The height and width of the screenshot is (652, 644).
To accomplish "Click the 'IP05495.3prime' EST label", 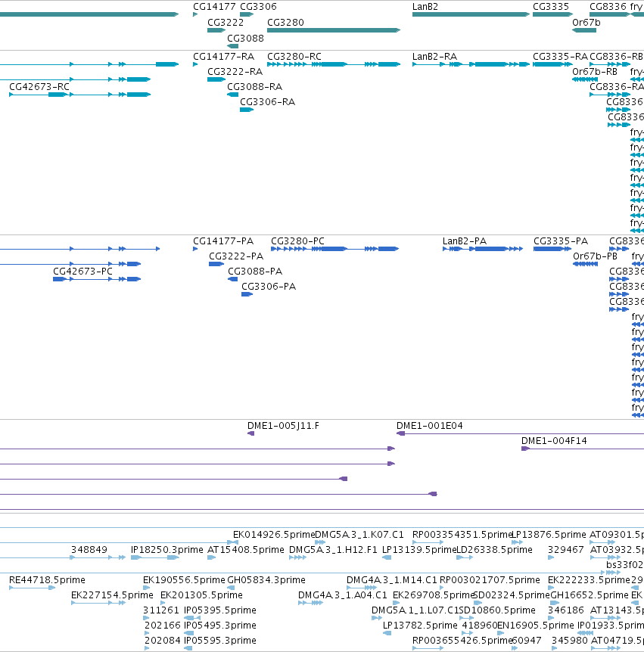I will tap(219, 625).
